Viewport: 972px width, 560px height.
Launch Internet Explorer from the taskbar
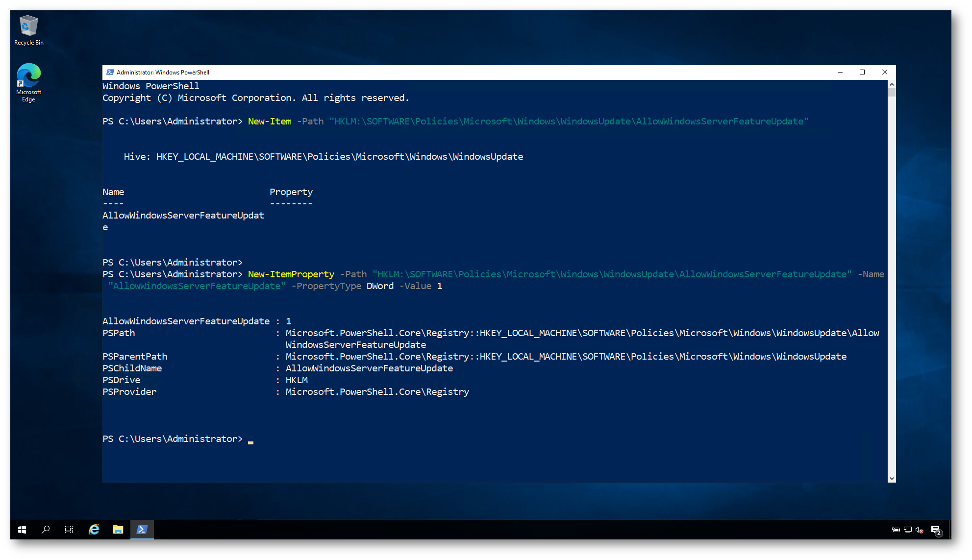pos(94,530)
